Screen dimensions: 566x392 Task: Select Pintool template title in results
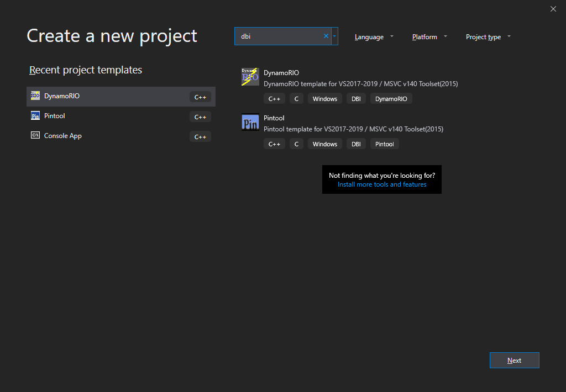(x=274, y=118)
